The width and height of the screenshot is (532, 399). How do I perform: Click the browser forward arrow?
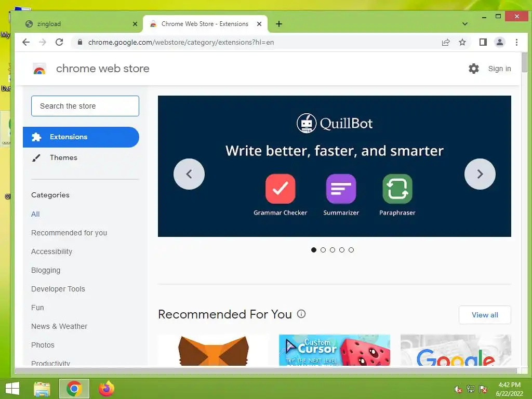[x=43, y=42]
